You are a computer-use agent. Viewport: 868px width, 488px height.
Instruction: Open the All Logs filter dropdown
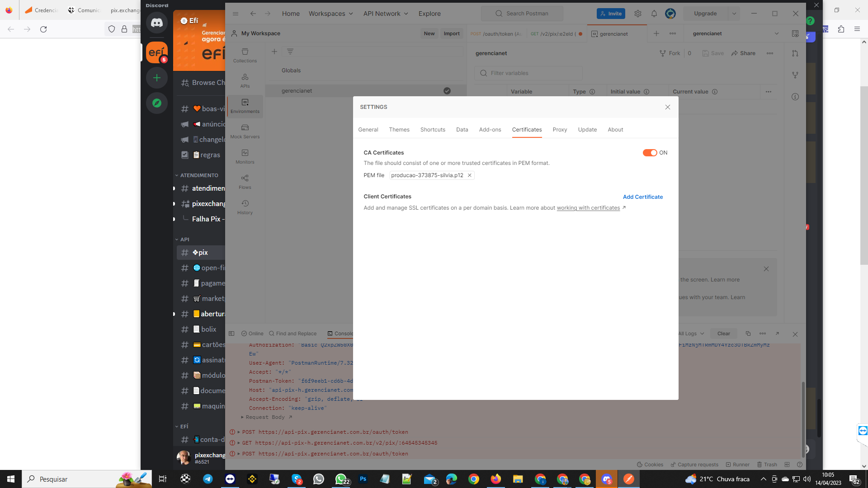(691, 333)
